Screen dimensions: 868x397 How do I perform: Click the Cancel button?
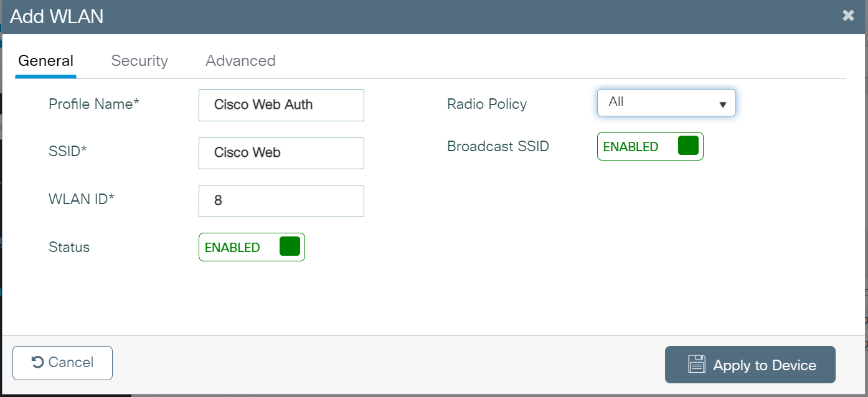pyautogui.click(x=62, y=363)
